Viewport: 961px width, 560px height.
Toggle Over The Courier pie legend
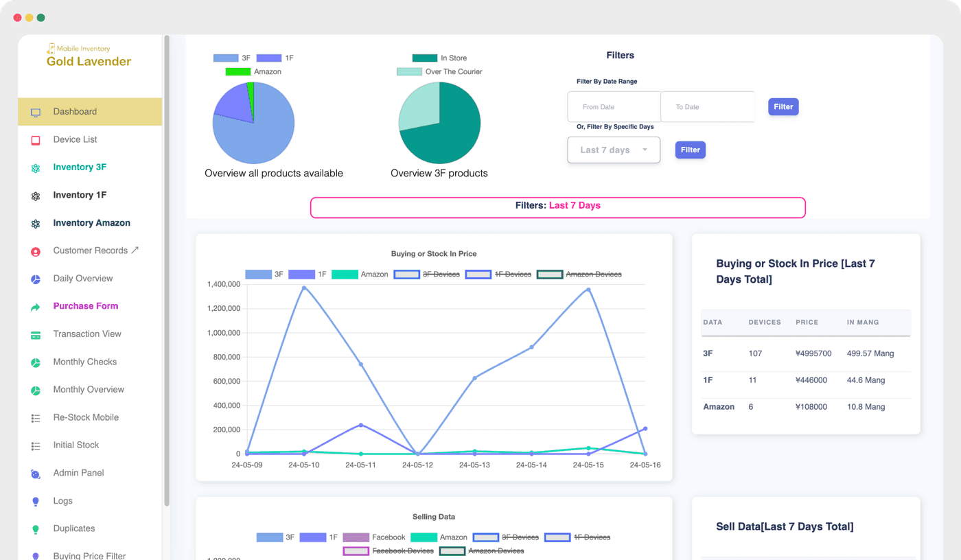point(439,71)
